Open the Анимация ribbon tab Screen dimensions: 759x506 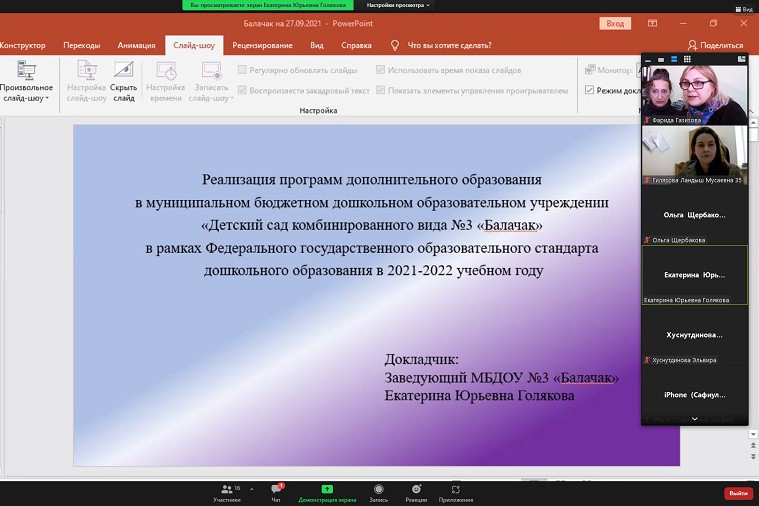[x=137, y=45]
